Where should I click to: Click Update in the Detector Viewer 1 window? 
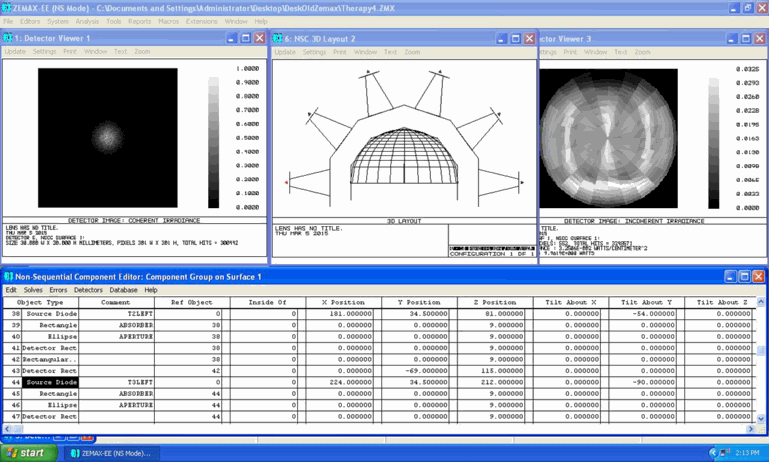[15, 52]
